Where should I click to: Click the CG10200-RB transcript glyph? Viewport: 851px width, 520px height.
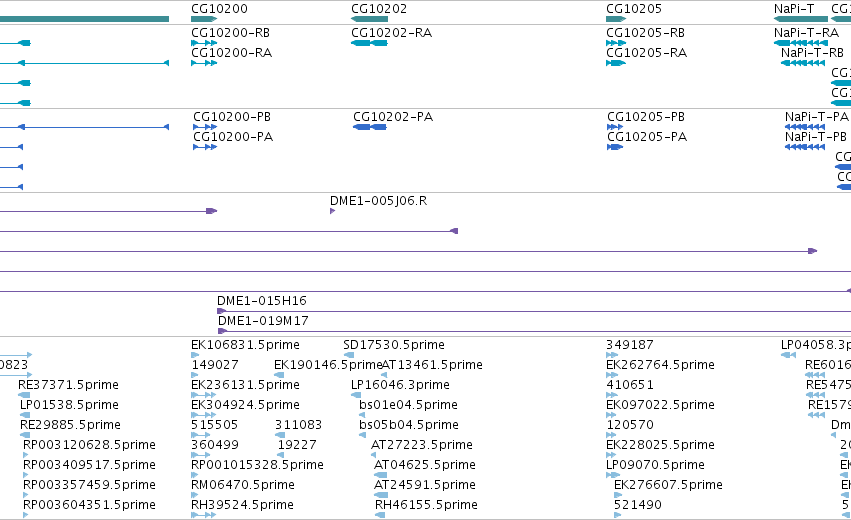204,43
